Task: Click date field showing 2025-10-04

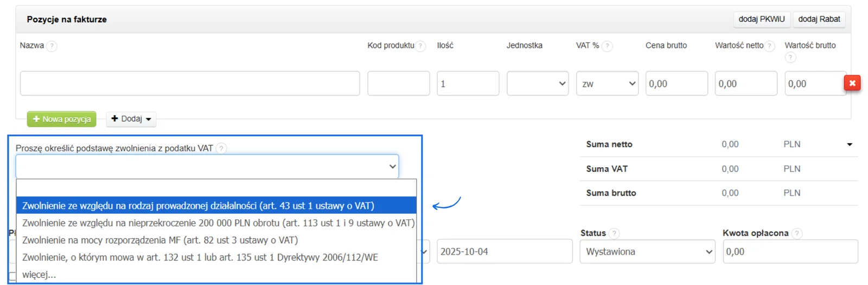Action: (505, 252)
